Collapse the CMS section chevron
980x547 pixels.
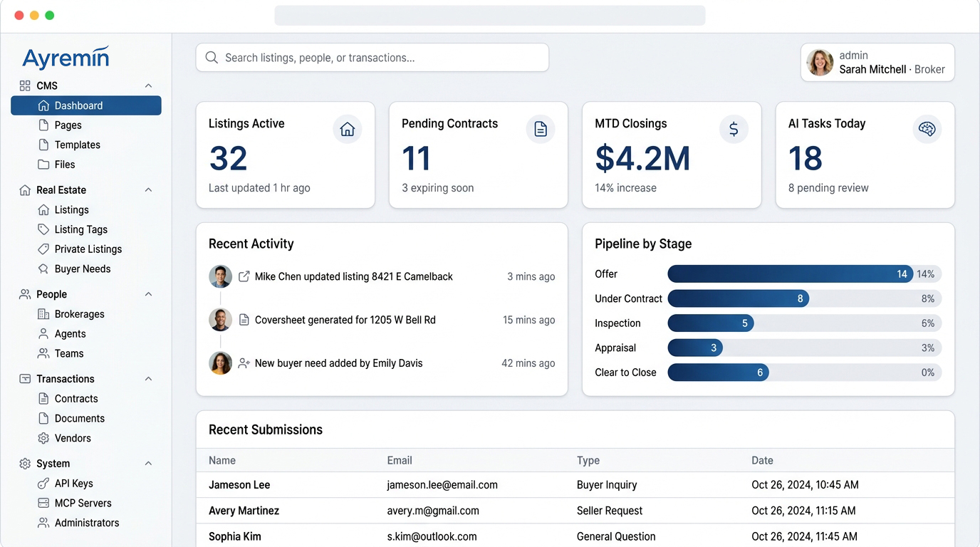pyautogui.click(x=148, y=85)
